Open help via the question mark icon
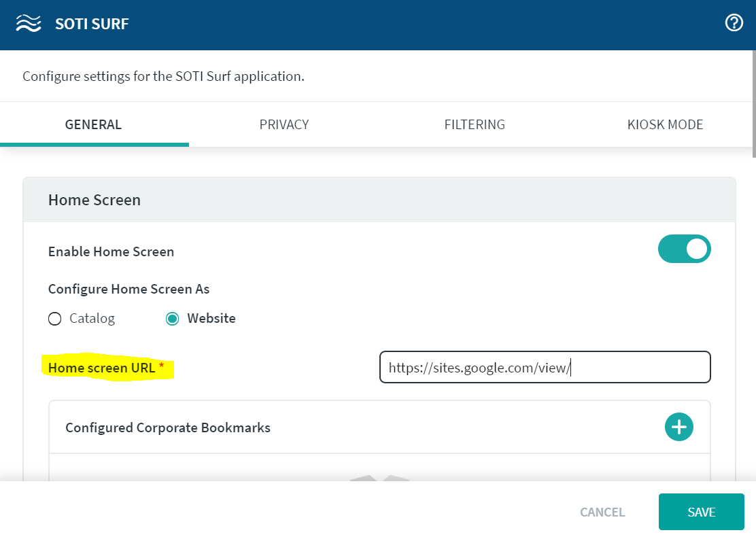Viewport: 756px width, 541px height. pyautogui.click(x=734, y=23)
